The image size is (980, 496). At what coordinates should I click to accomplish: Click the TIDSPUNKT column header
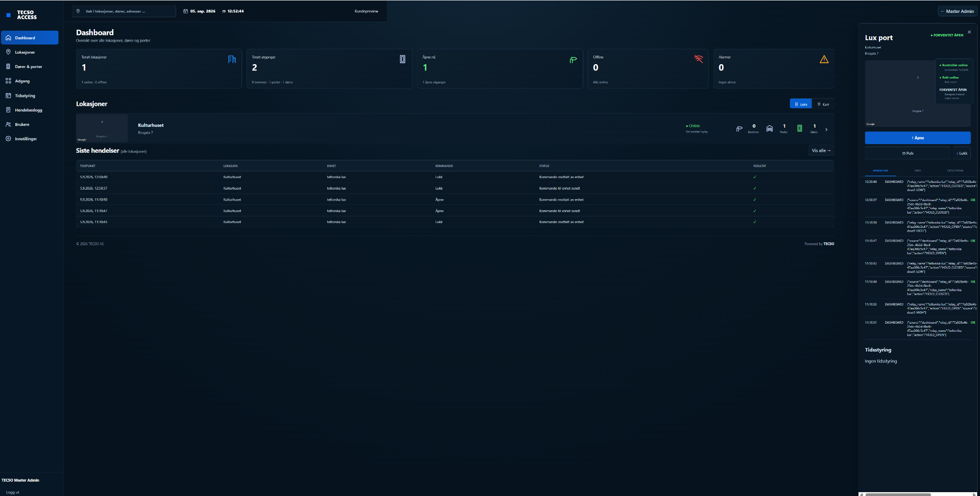coord(88,166)
